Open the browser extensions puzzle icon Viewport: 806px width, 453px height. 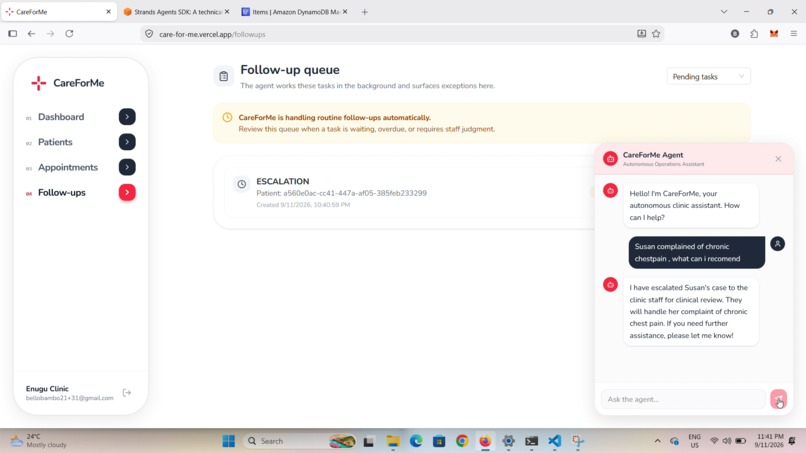click(x=754, y=34)
